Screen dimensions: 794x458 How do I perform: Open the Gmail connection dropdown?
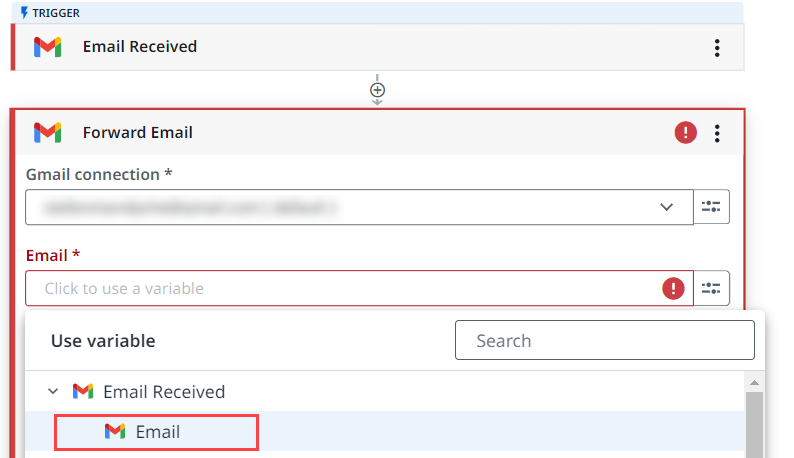click(x=666, y=207)
